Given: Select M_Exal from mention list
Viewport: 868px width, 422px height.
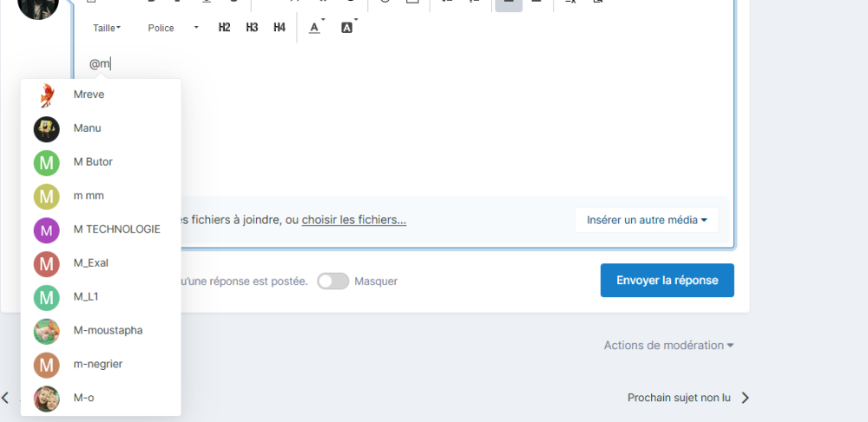Looking at the screenshot, I should point(101,263).
